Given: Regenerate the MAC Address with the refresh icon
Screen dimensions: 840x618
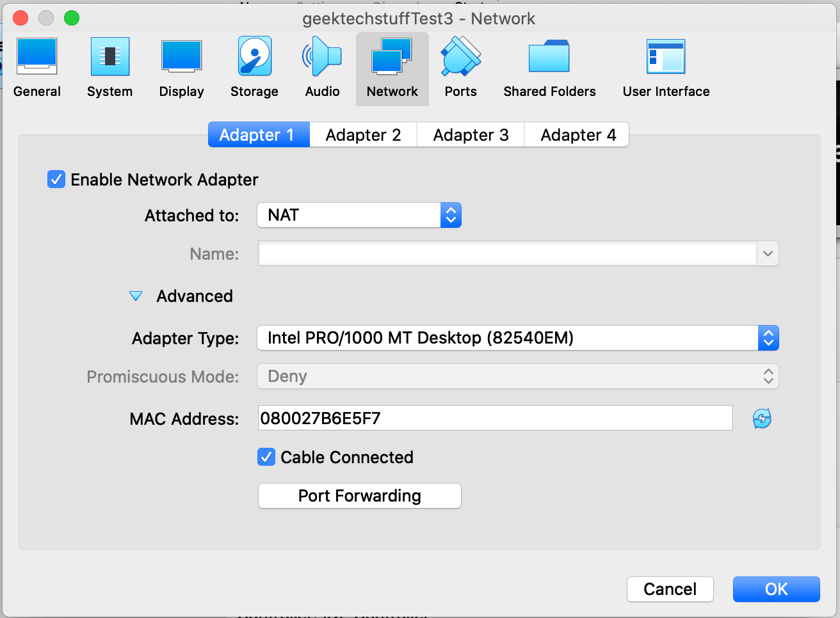Looking at the screenshot, I should point(762,418).
